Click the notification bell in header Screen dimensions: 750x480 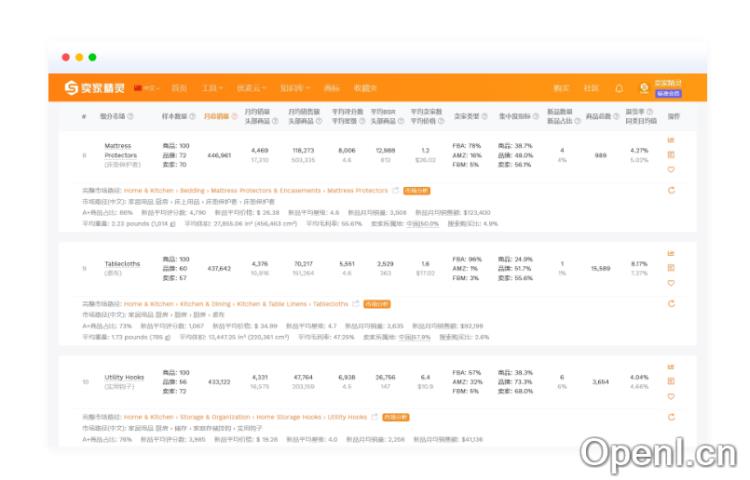[x=619, y=88]
